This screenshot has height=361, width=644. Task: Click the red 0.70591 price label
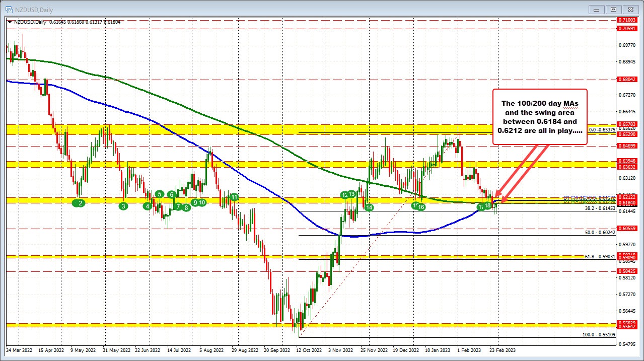627,28
